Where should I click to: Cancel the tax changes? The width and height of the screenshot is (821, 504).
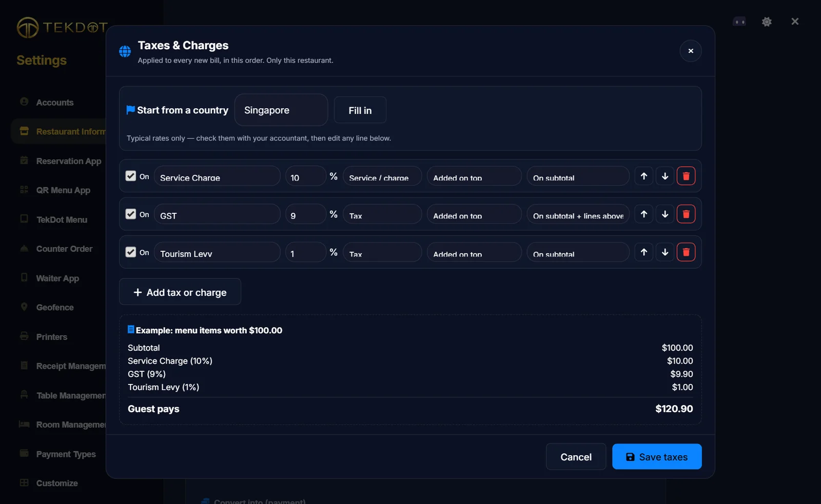coord(576,456)
